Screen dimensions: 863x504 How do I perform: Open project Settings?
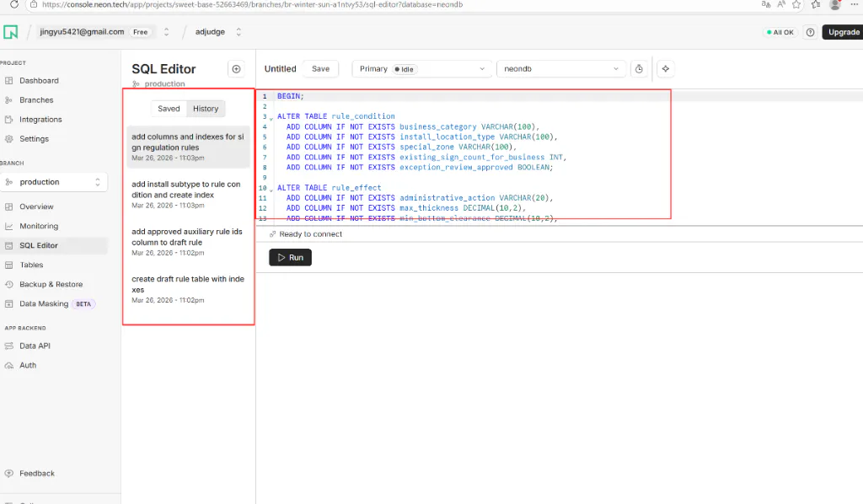(34, 139)
